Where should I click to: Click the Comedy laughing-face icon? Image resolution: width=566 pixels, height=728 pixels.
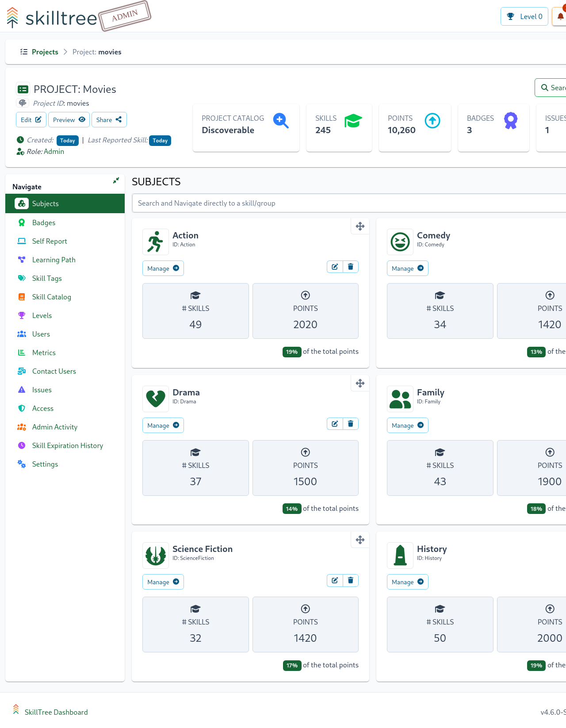pos(400,242)
